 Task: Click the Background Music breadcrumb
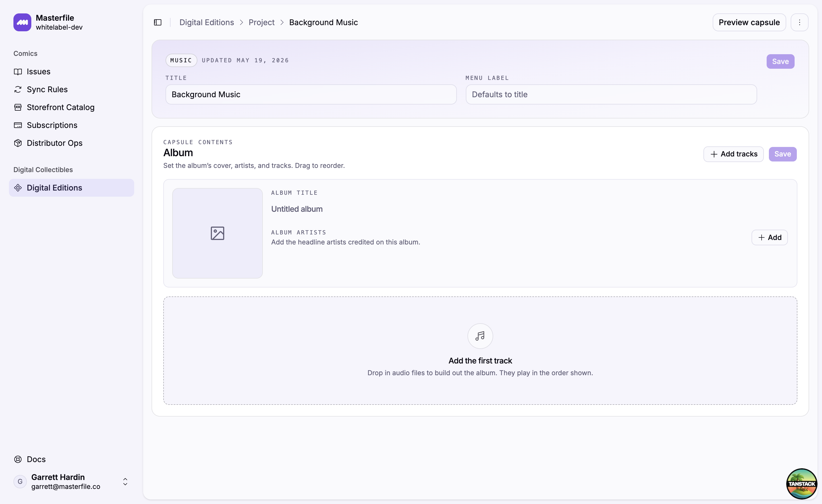tap(323, 22)
